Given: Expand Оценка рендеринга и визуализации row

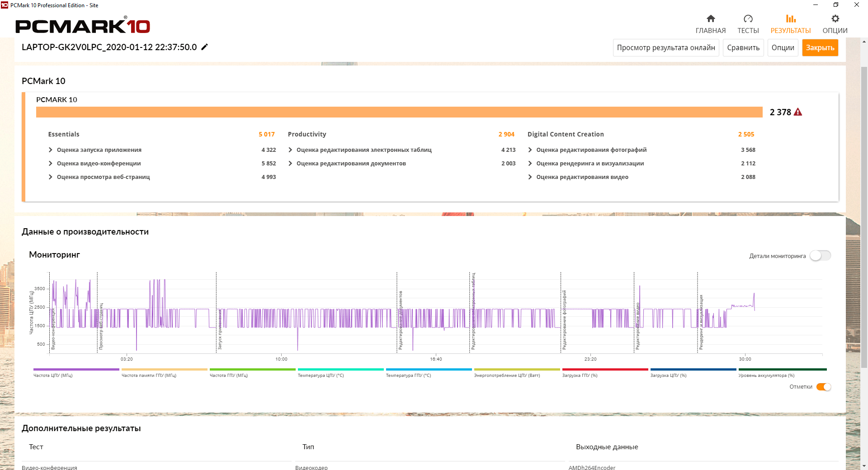Looking at the screenshot, I should point(530,164).
